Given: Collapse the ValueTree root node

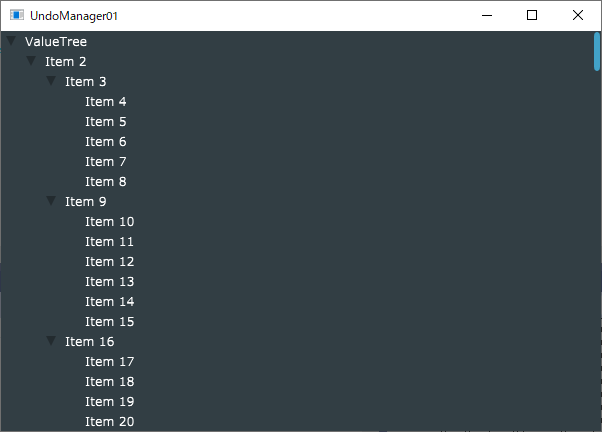Looking at the screenshot, I should click(x=11, y=40).
